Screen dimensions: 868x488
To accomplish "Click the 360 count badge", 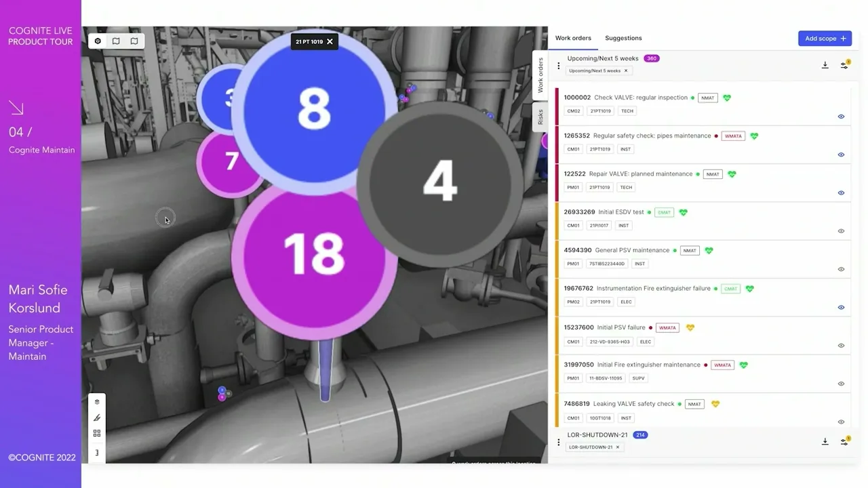I will 652,58.
